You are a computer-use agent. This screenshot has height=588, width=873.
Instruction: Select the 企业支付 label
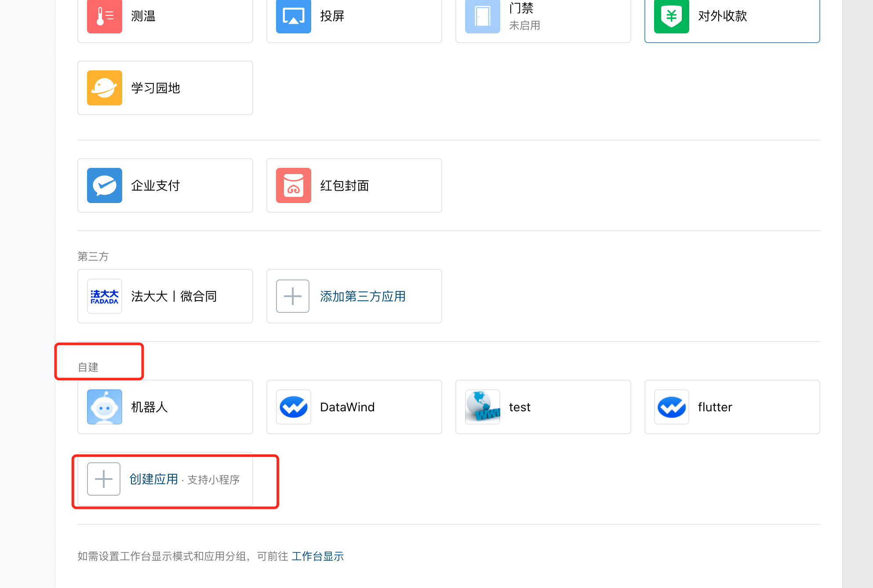(156, 185)
